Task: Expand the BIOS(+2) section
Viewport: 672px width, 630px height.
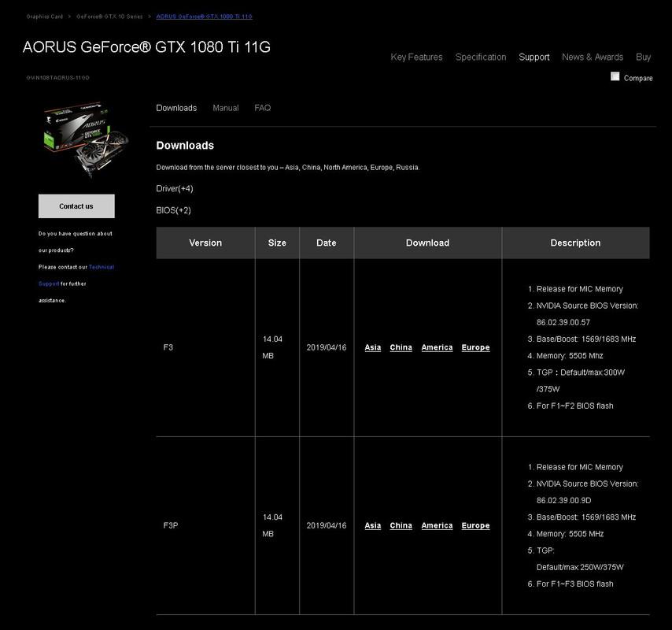Action: tap(174, 210)
